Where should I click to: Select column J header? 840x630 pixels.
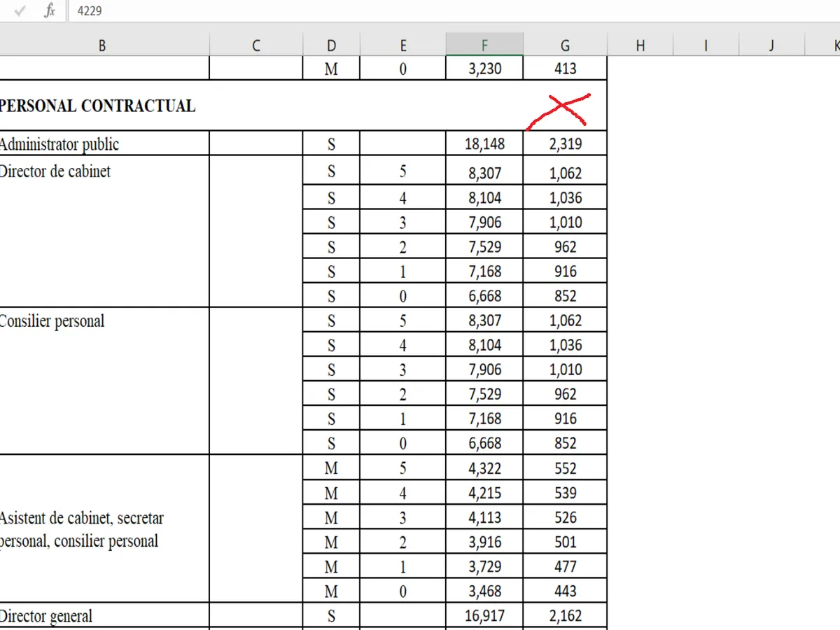click(x=771, y=46)
